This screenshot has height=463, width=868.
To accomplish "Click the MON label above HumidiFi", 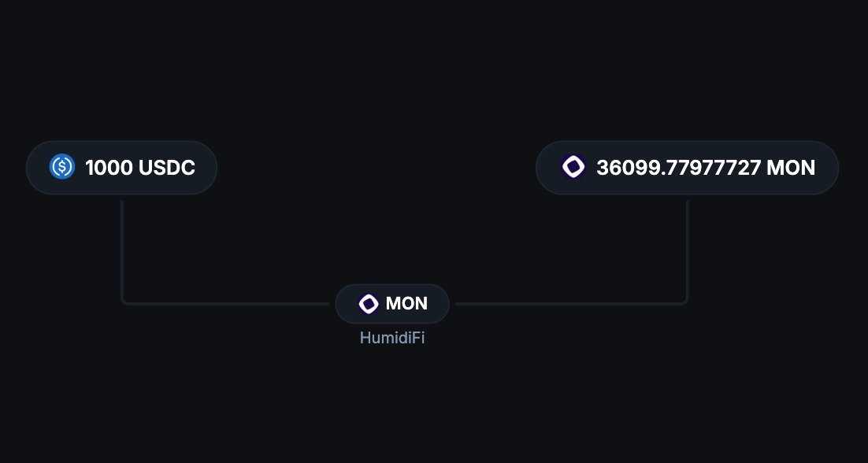I will 406,304.
